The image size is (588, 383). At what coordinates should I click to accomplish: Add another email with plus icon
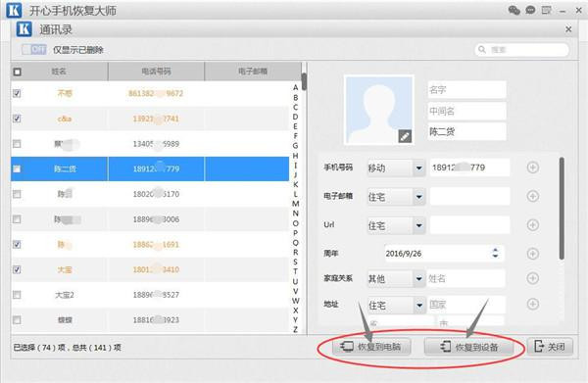(x=533, y=196)
